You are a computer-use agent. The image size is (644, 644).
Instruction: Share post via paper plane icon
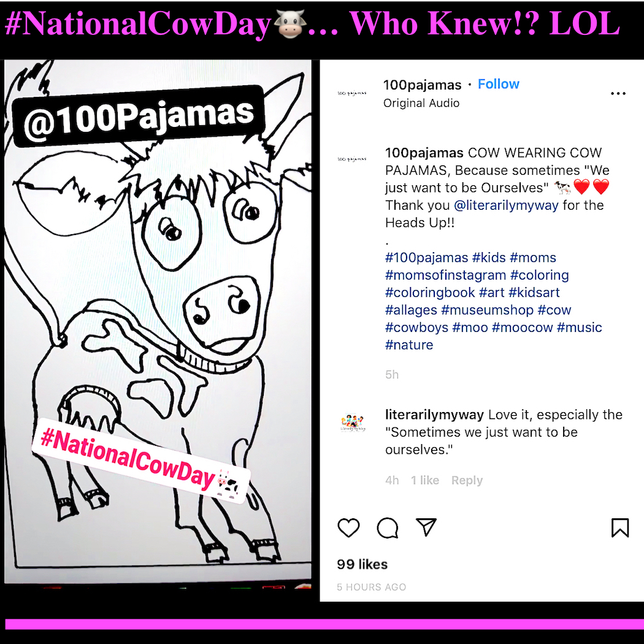coord(426,527)
